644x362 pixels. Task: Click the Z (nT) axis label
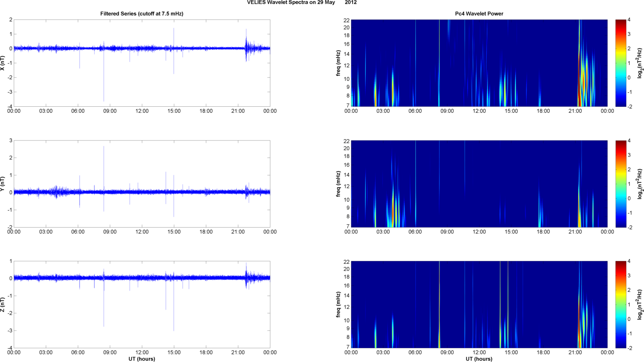(x=3, y=305)
